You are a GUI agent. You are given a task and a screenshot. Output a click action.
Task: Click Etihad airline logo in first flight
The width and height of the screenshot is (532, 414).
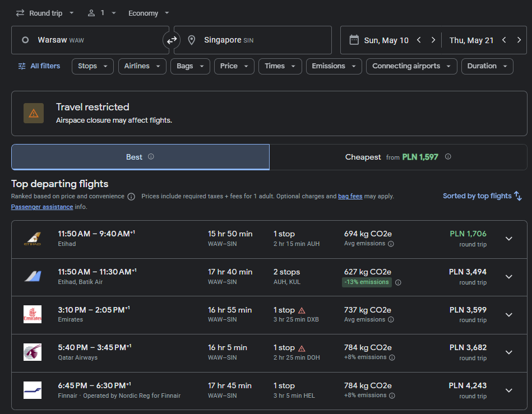(x=33, y=238)
